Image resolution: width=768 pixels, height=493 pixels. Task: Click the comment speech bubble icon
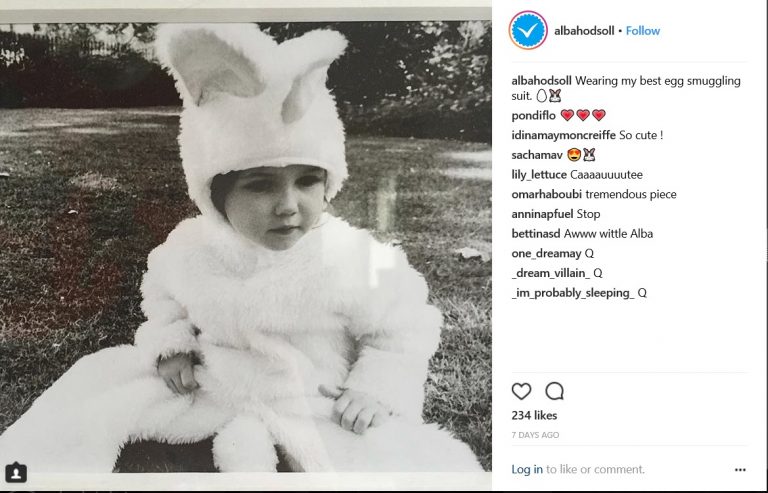click(554, 391)
